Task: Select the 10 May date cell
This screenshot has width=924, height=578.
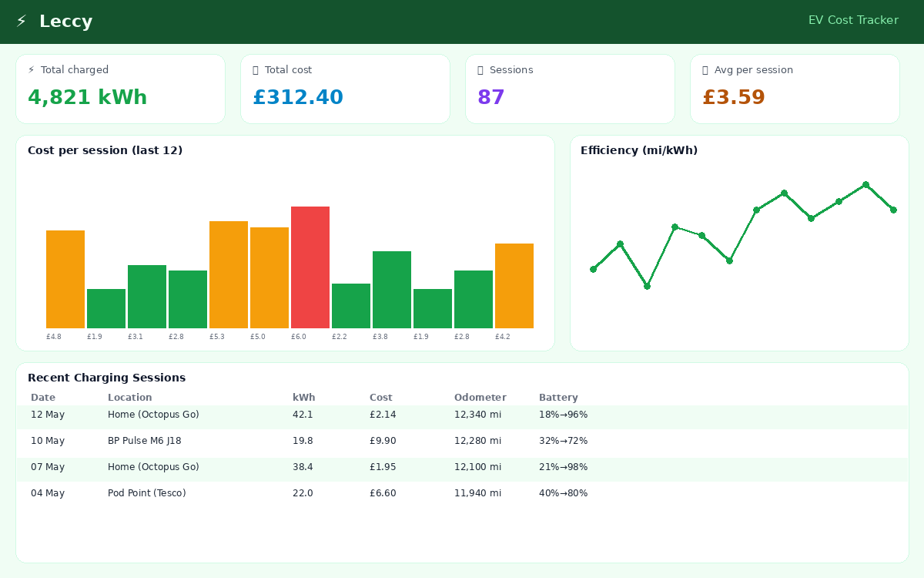Action: pyautogui.click(x=48, y=441)
